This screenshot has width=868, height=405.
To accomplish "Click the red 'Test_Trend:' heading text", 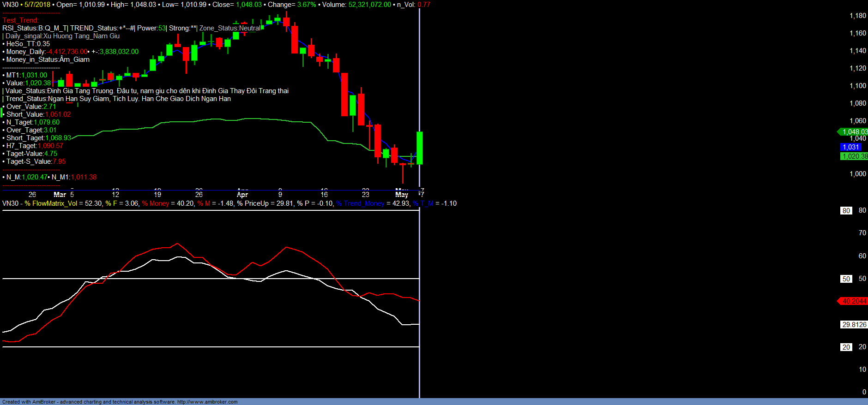I will click(20, 20).
